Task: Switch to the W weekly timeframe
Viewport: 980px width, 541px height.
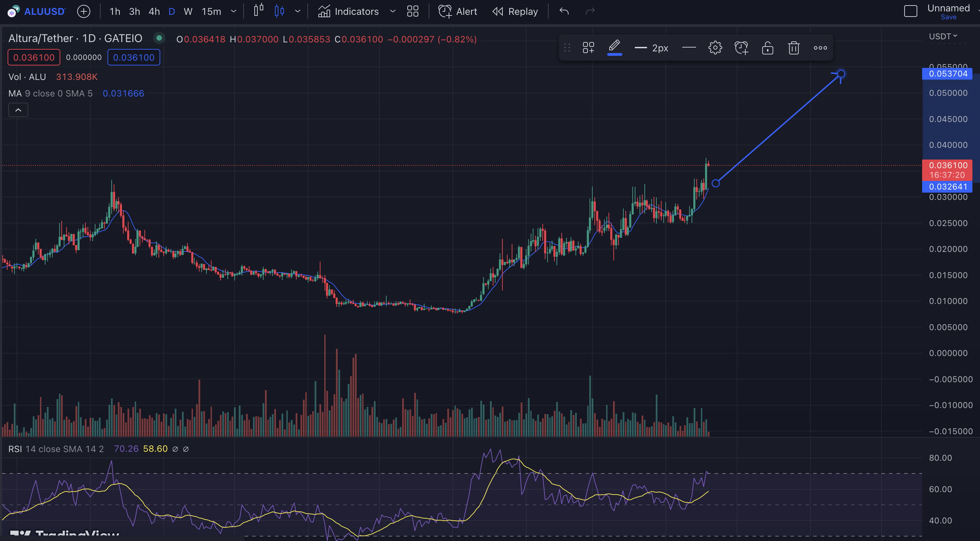Action: 188,11
